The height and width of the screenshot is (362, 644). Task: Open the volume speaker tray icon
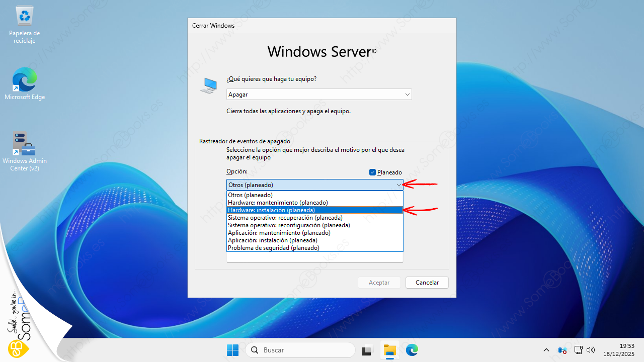[591, 350]
